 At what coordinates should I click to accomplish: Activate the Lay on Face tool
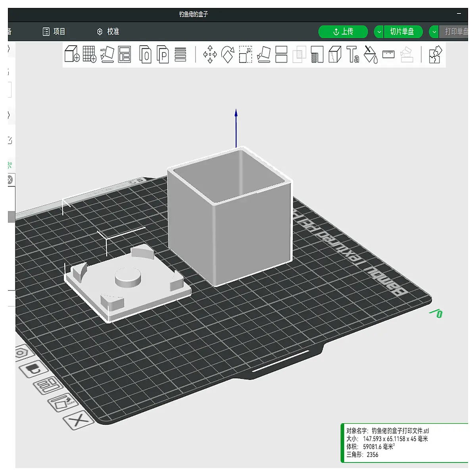[263, 54]
